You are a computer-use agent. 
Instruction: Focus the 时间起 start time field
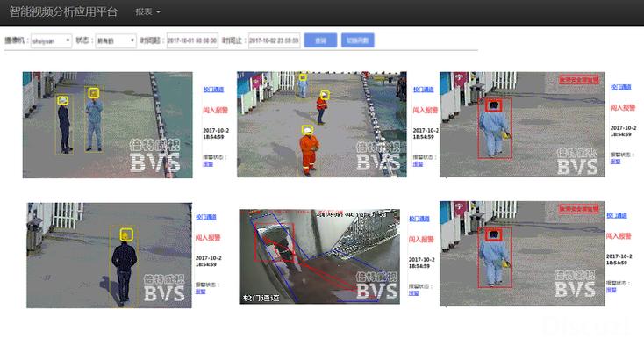click(192, 40)
